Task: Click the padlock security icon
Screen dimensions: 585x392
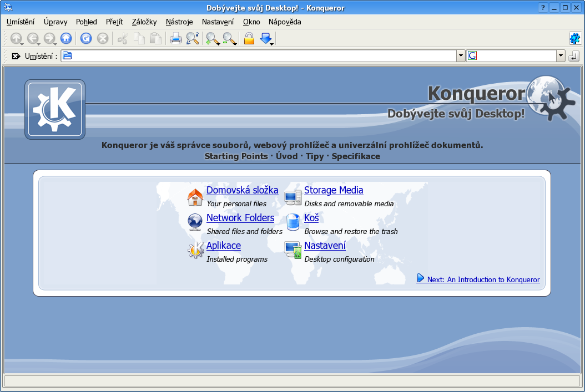Action: (x=249, y=38)
